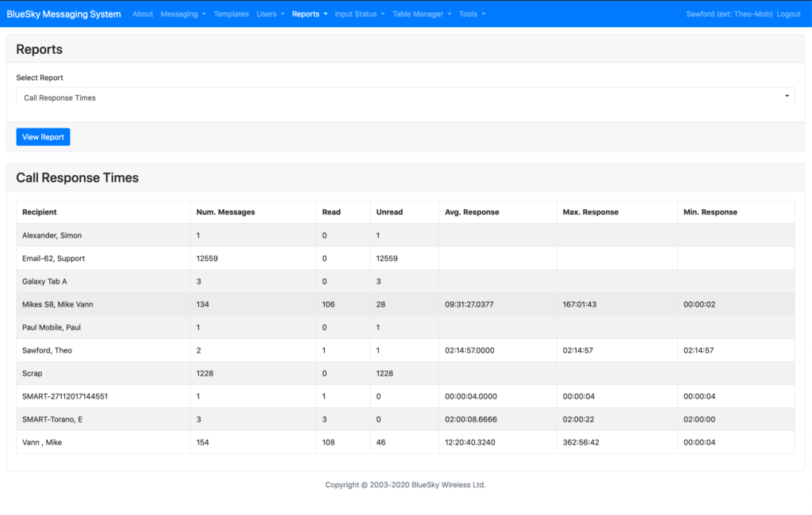Click recipient Paul Mobile, Paul
This screenshot has width=812, height=515.
pos(52,327)
